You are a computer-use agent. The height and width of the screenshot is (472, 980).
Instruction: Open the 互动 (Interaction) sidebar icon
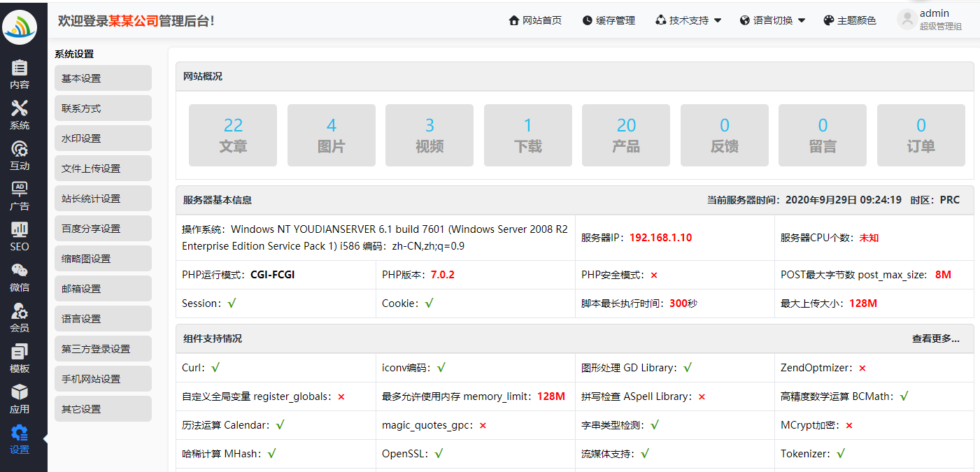pos(20,156)
